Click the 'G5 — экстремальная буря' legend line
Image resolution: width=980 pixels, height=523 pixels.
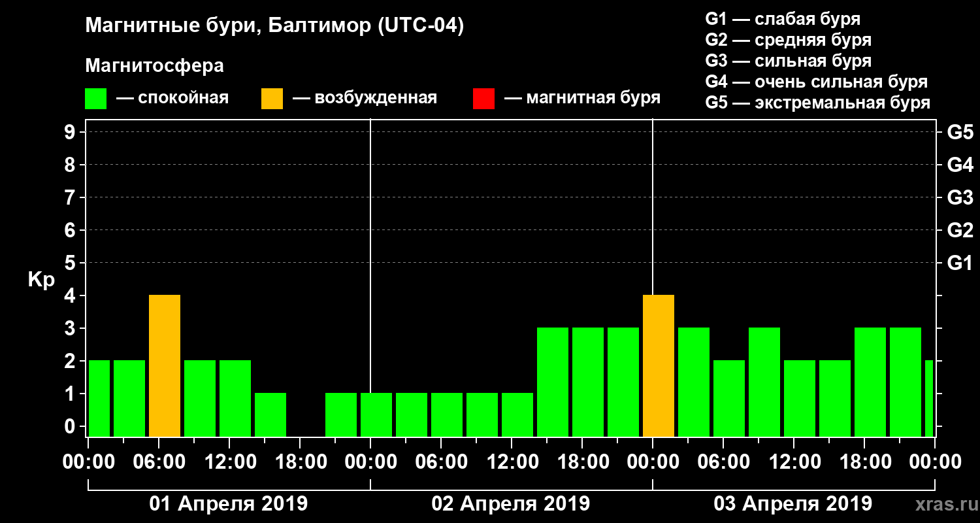coord(817,103)
